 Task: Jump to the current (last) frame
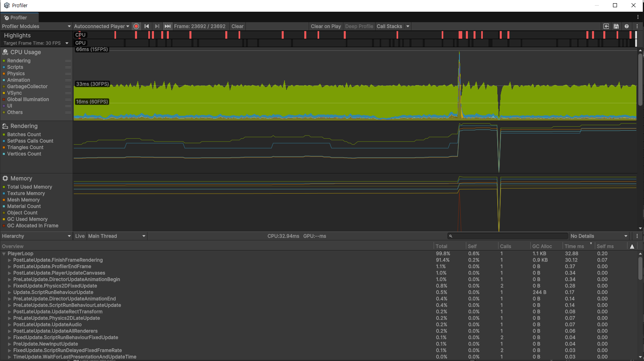pyautogui.click(x=168, y=26)
